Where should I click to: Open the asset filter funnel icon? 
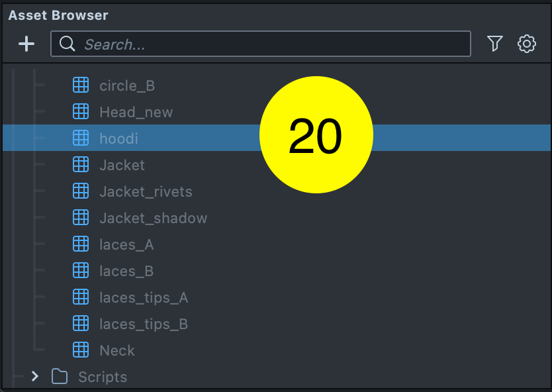(x=494, y=44)
